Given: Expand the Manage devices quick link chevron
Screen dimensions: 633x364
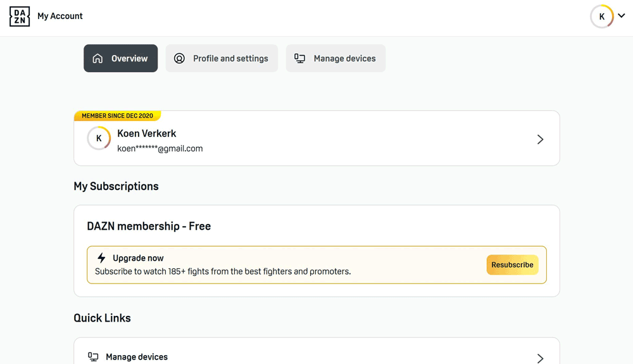Looking at the screenshot, I should [540, 358].
